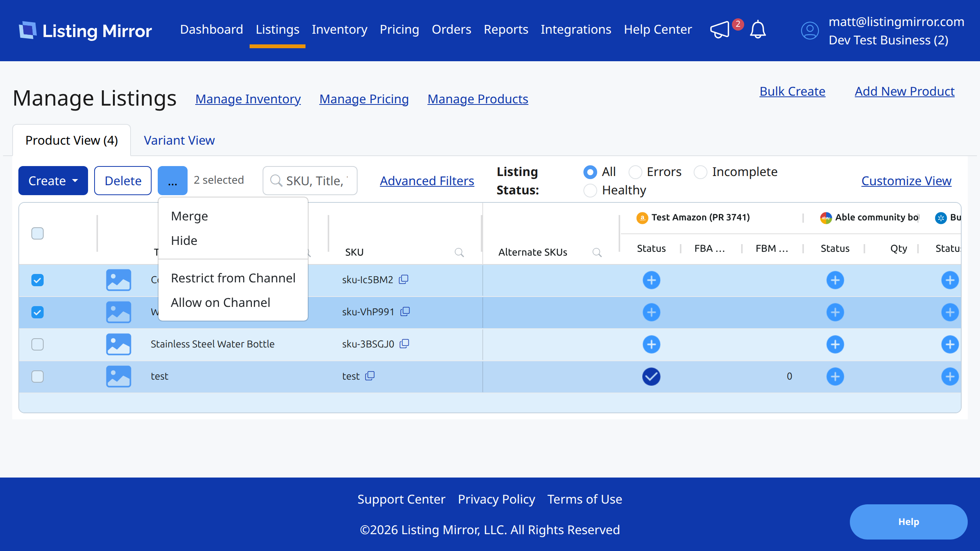Add sku-3BSGJ0 to the Walmart channel

click(950, 344)
